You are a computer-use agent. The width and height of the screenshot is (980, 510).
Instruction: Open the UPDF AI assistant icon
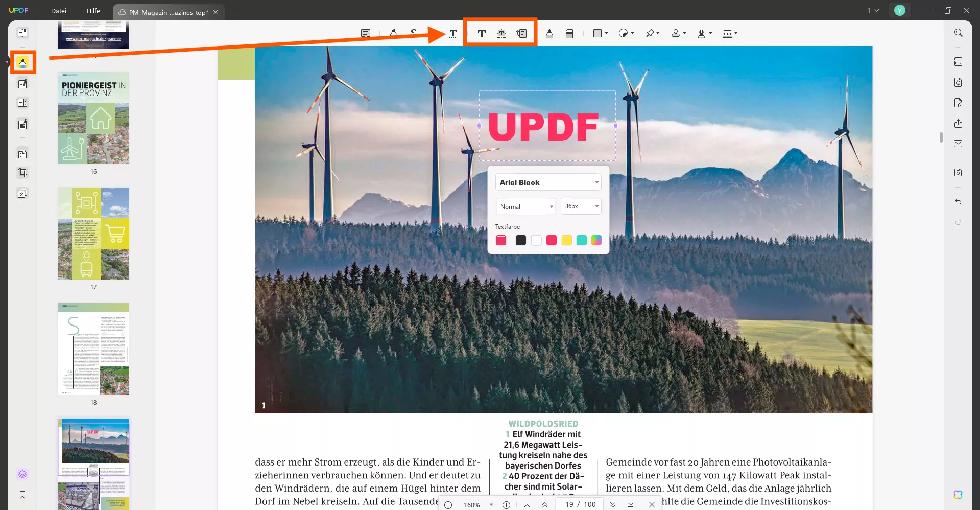click(x=958, y=495)
